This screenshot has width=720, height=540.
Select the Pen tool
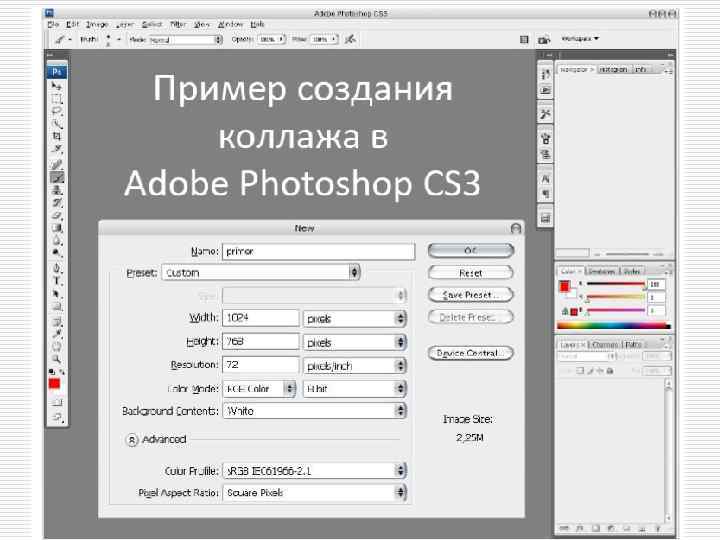tap(56, 268)
